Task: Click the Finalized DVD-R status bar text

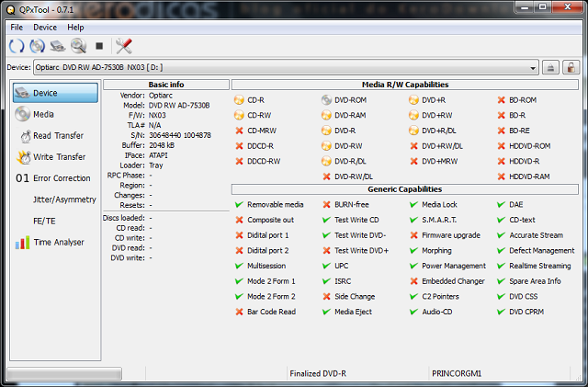Action: coord(318,373)
